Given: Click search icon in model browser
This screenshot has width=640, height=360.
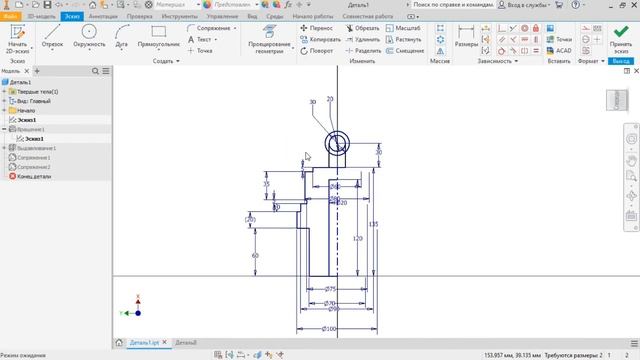Looking at the screenshot, I should click(96, 71).
